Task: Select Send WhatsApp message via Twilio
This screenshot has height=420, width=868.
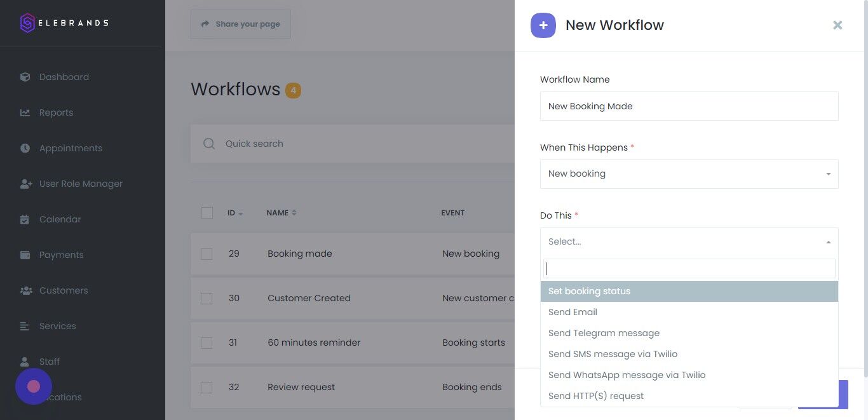Action: (x=689, y=375)
